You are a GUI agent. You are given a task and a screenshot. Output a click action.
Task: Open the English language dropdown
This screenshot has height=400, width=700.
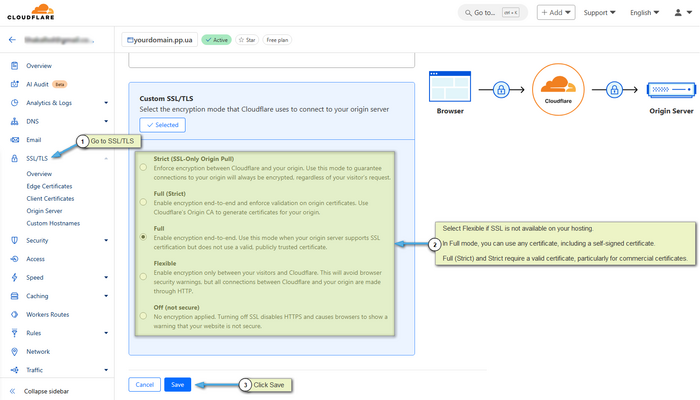[644, 12]
